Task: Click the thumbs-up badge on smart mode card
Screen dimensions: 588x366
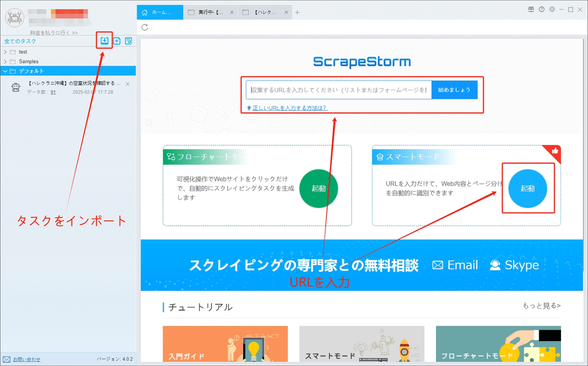Action: pyautogui.click(x=555, y=151)
